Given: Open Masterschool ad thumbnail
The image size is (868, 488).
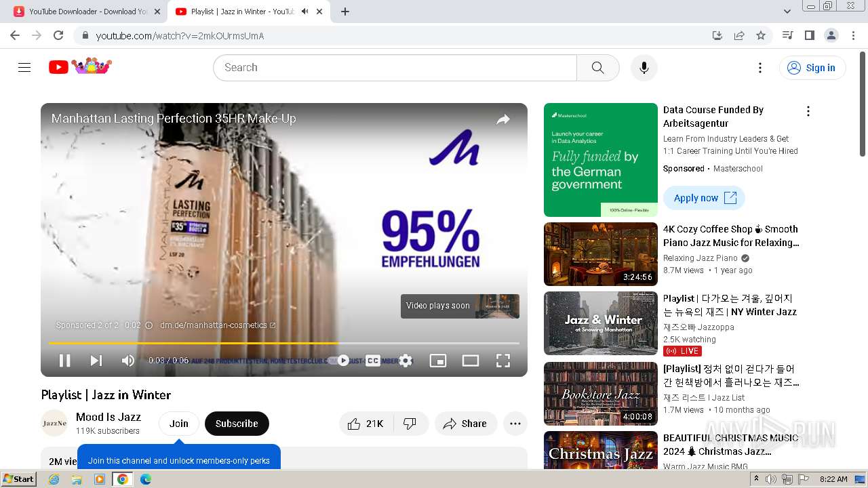Looking at the screenshot, I should pos(601,160).
